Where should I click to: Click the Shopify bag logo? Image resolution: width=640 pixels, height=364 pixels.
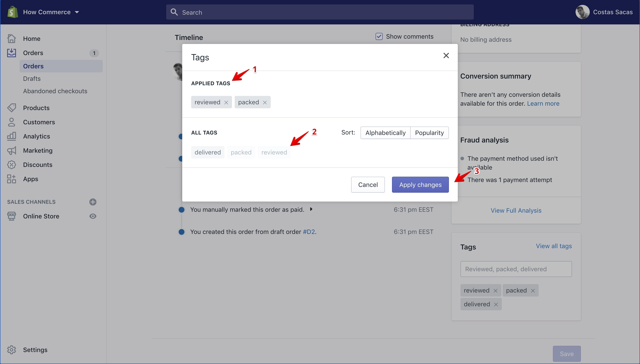click(x=12, y=12)
